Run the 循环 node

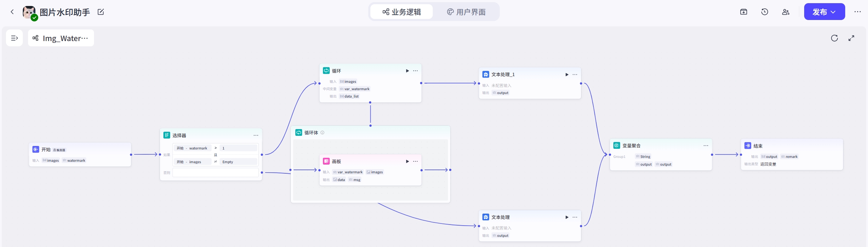click(x=407, y=71)
